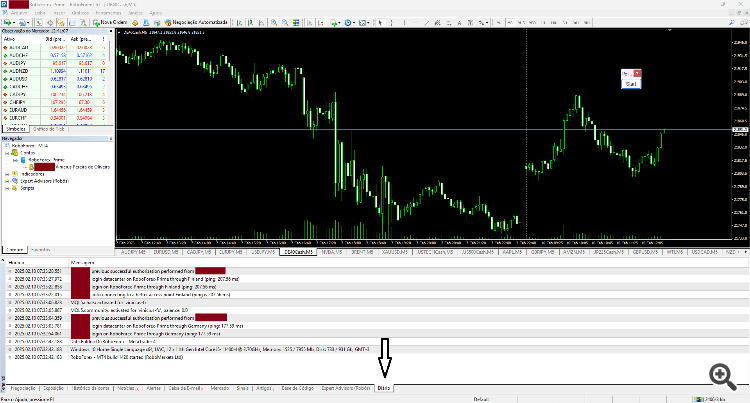This screenshot has width=750, height=403.
Task: Open the search magnifier in toolbar
Action: tap(732, 22)
